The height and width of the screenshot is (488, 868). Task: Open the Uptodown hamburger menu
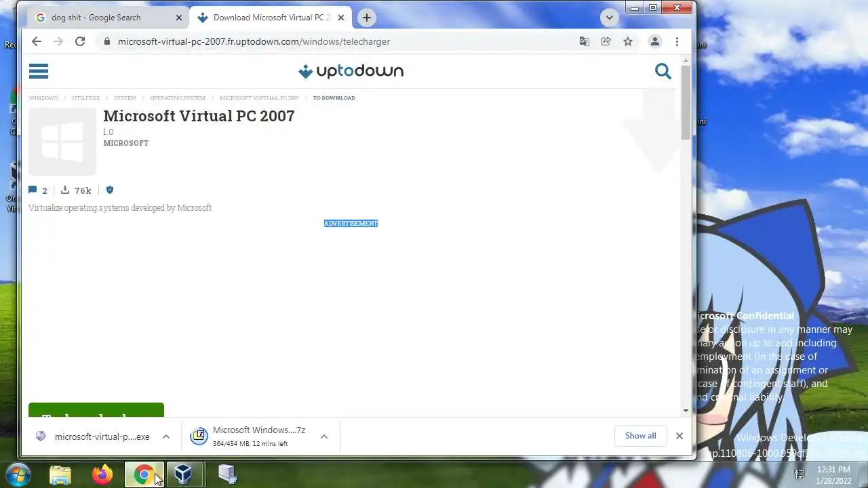click(x=39, y=71)
